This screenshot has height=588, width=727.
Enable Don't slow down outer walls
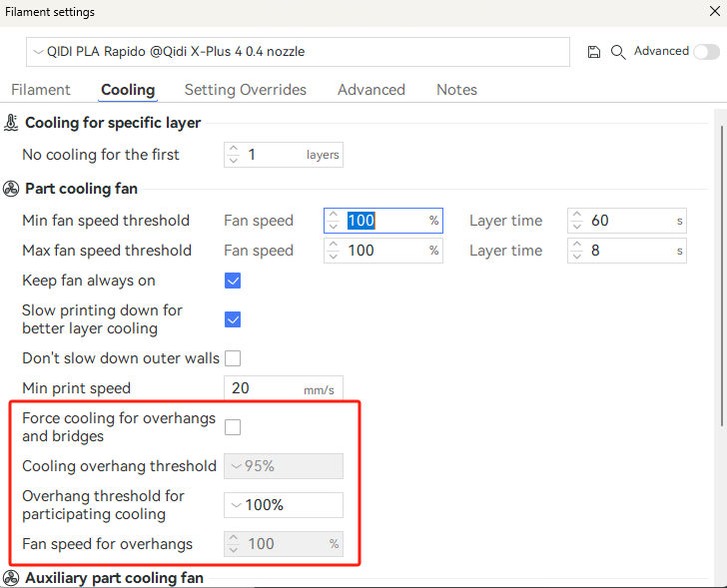[233, 358]
